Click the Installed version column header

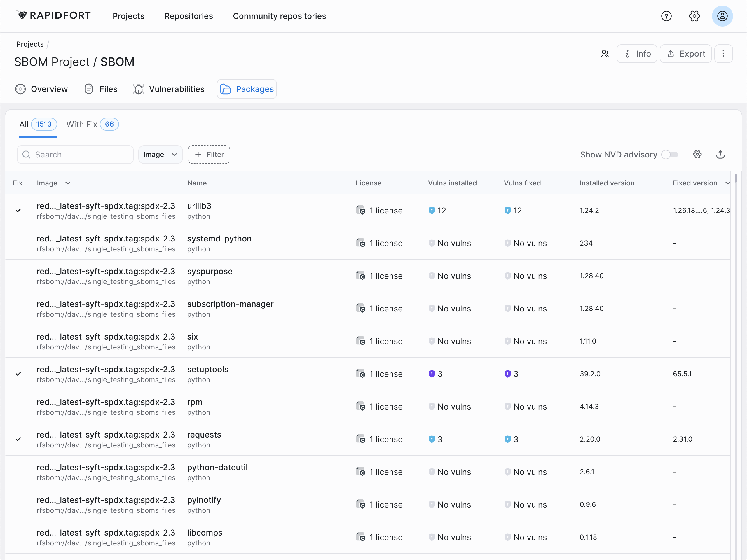607,183
